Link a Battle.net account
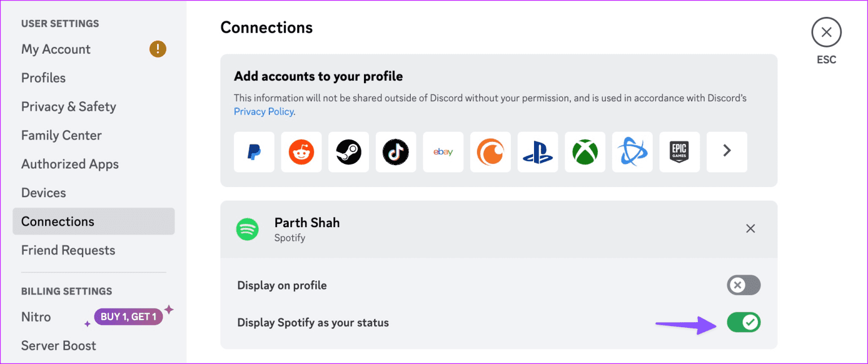868x364 pixels. [632, 152]
